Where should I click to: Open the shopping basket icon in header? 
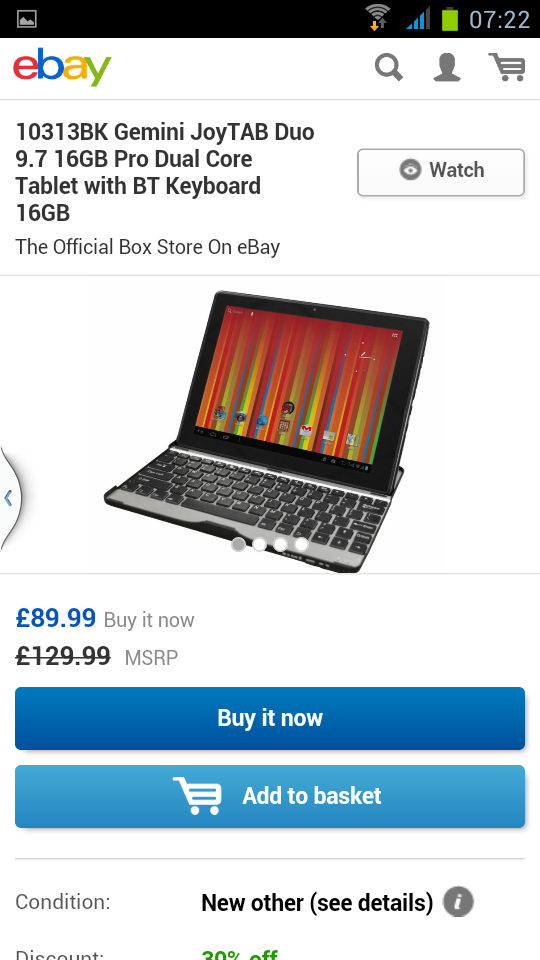(507, 67)
